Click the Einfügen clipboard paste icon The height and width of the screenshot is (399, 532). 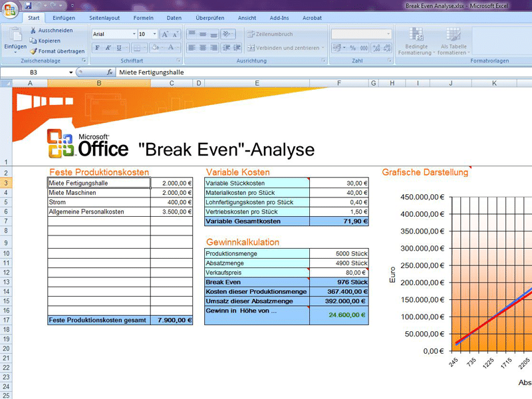click(x=15, y=35)
